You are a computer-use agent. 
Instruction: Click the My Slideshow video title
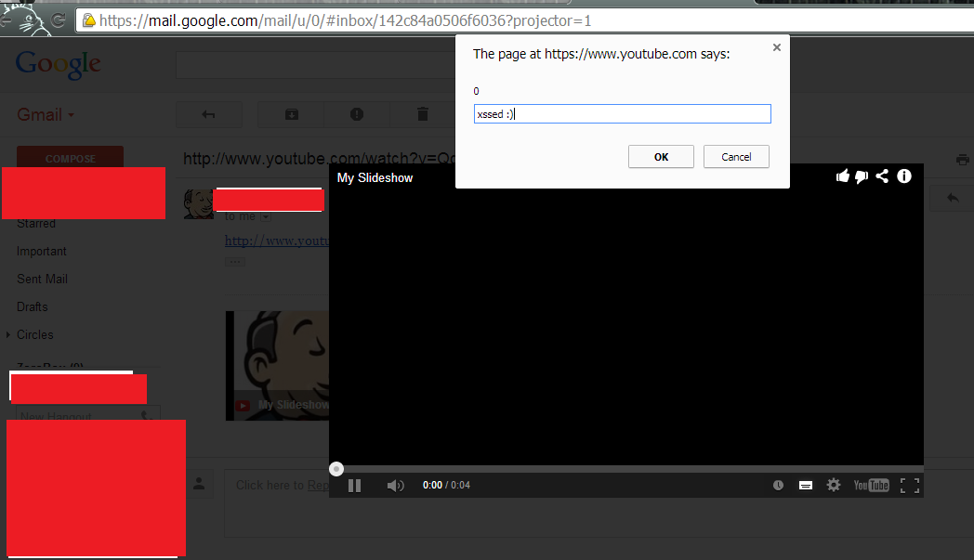[375, 177]
